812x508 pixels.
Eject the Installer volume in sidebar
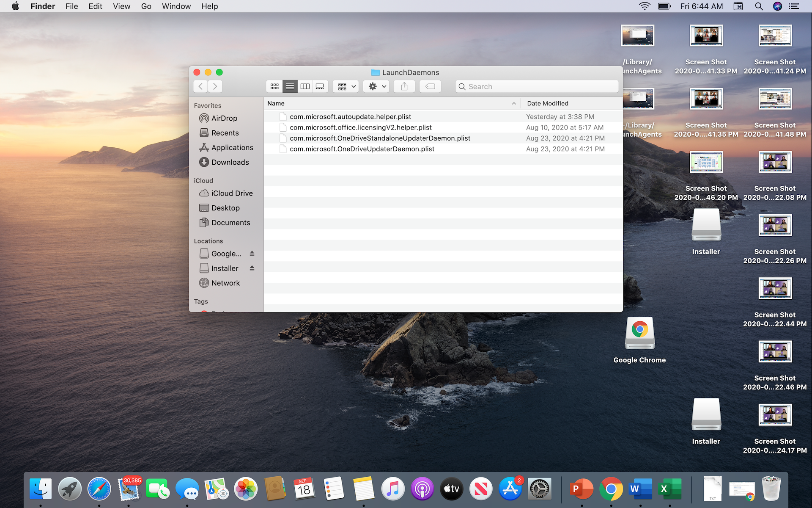tap(252, 268)
